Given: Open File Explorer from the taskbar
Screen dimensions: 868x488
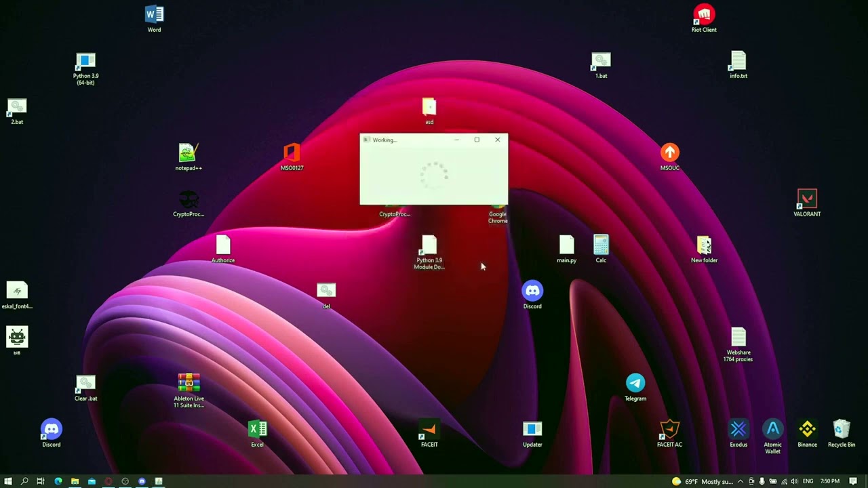Looking at the screenshot, I should click(x=75, y=481).
